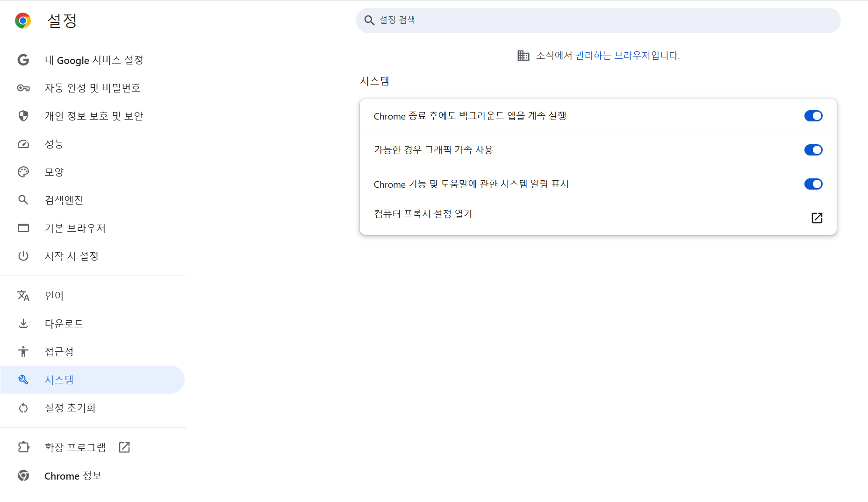Click the translate icon for 언어
The height and width of the screenshot is (502, 868).
(x=23, y=296)
